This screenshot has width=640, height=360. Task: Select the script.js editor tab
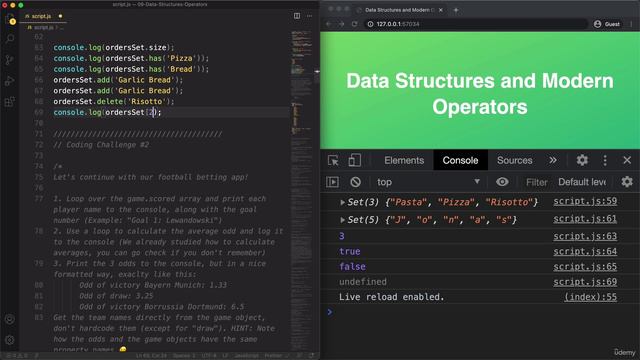tap(43, 16)
